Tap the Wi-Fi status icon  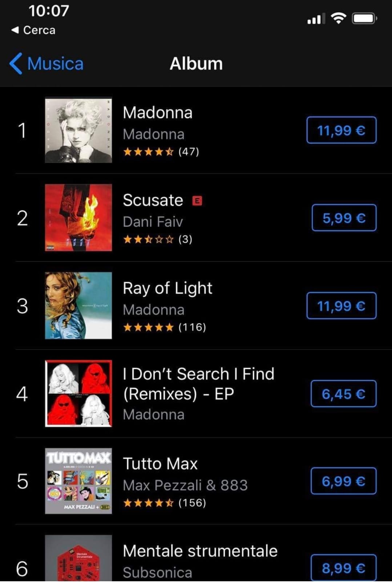click(339, 19)
